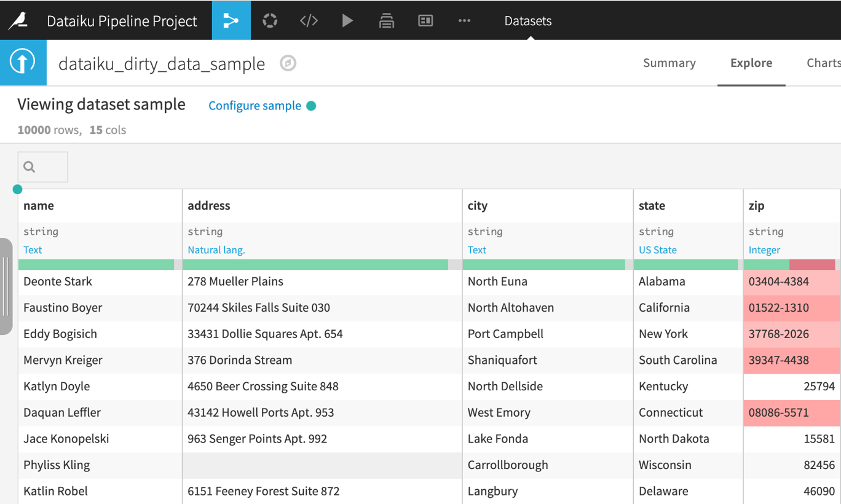Open the US State meaning selector

(657, 250)
